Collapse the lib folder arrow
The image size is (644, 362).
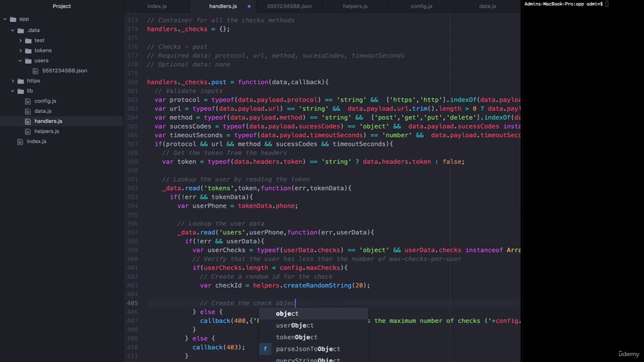13,91
